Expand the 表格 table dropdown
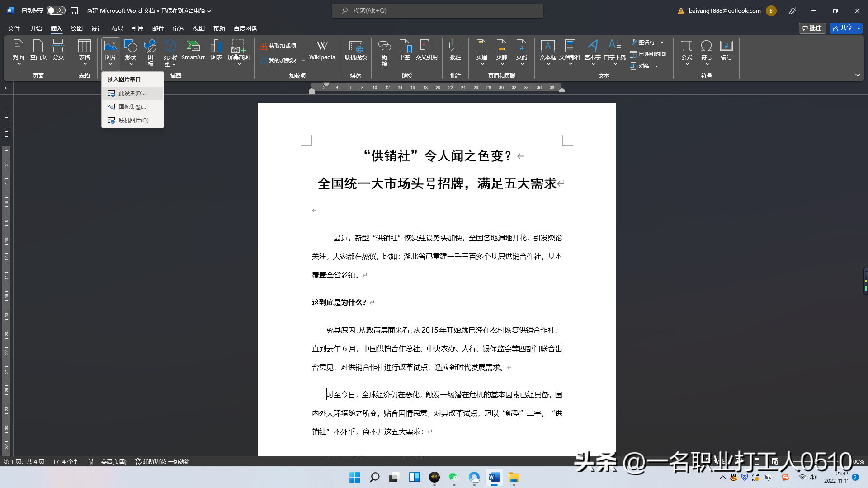 click(85, 64)
